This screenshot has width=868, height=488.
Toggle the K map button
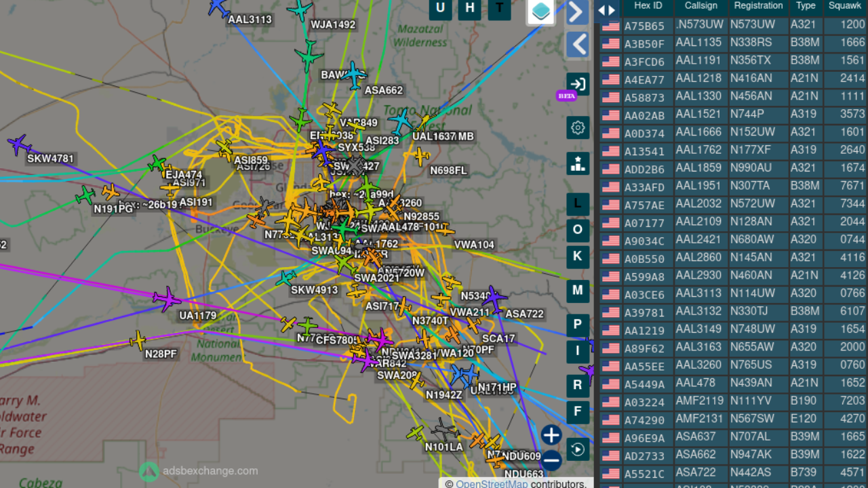578,256
